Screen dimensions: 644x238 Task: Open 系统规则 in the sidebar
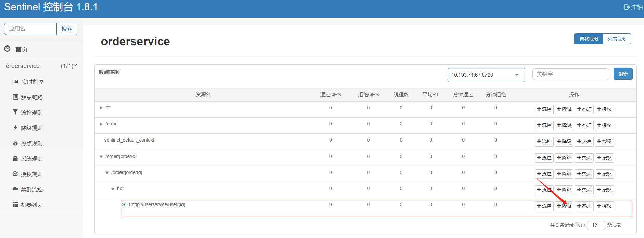pyautogui.click(x=32, y=159)
